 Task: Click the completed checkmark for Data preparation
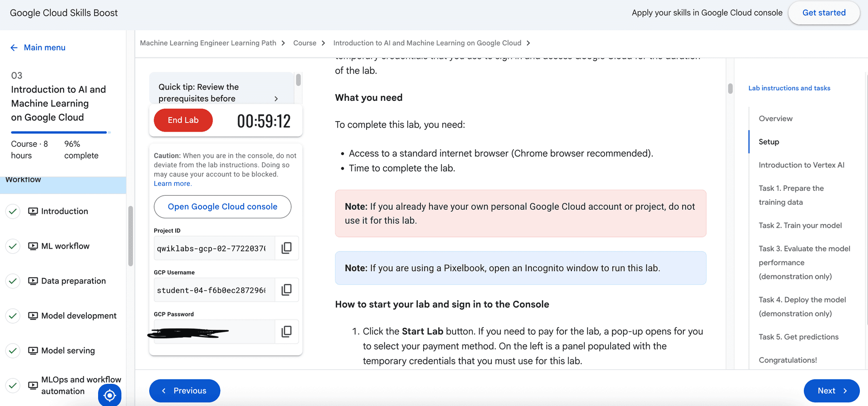[13, 281]
